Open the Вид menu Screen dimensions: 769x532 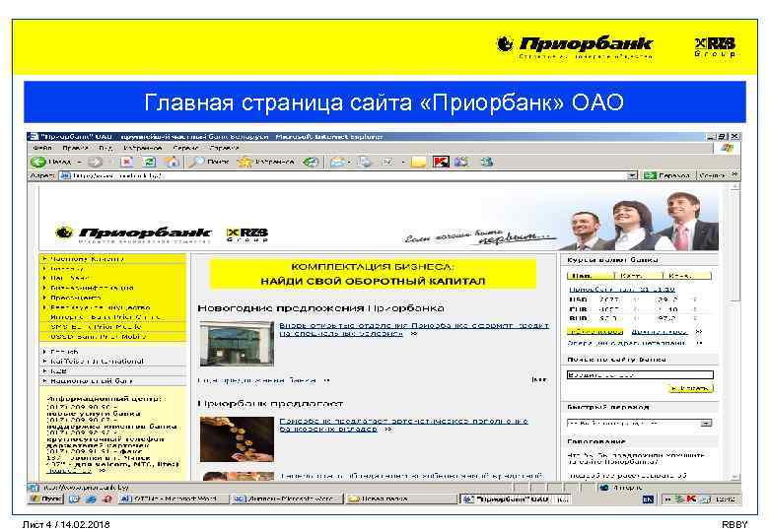[x=105, y=148]
